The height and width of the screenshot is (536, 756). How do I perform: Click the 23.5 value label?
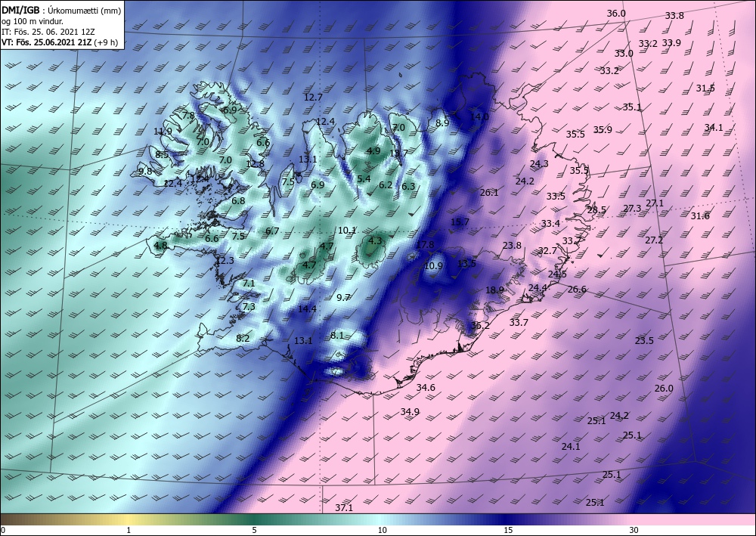click(x=643, y=341)
